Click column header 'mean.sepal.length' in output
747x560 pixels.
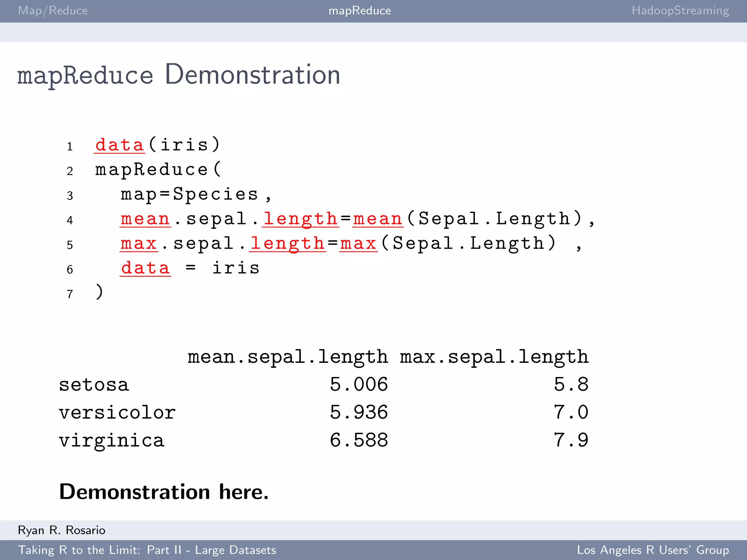(x=288, y=357)
